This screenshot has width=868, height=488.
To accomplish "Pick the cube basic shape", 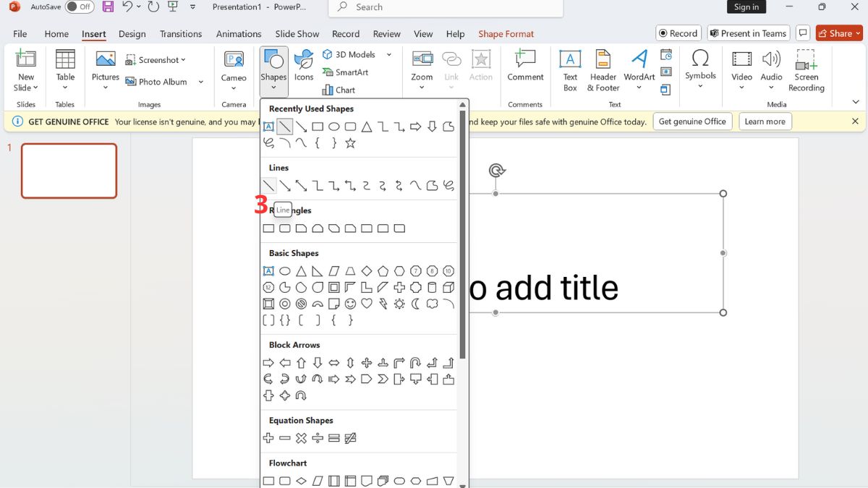I will coord(448,287).
